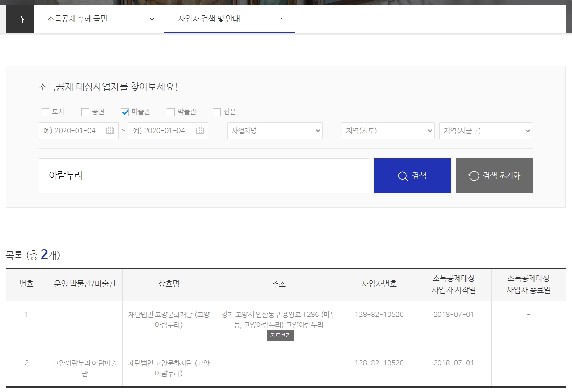The height and width of the screenshot is (392, 572).
Task: Click the 주소 column header
Action: [279, 284]
